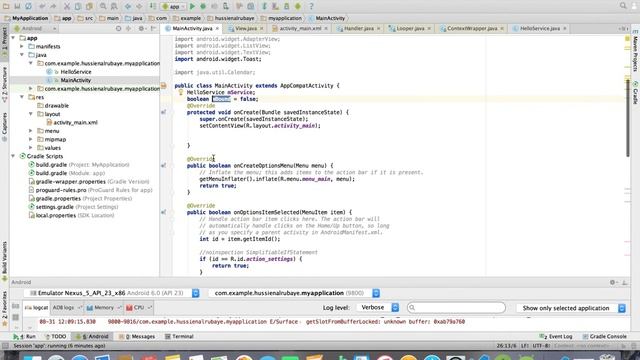Screen dimensions: 640x360
Task: Select HelloService in project tree
Action: pyautogui.click(x=76, y=72)
